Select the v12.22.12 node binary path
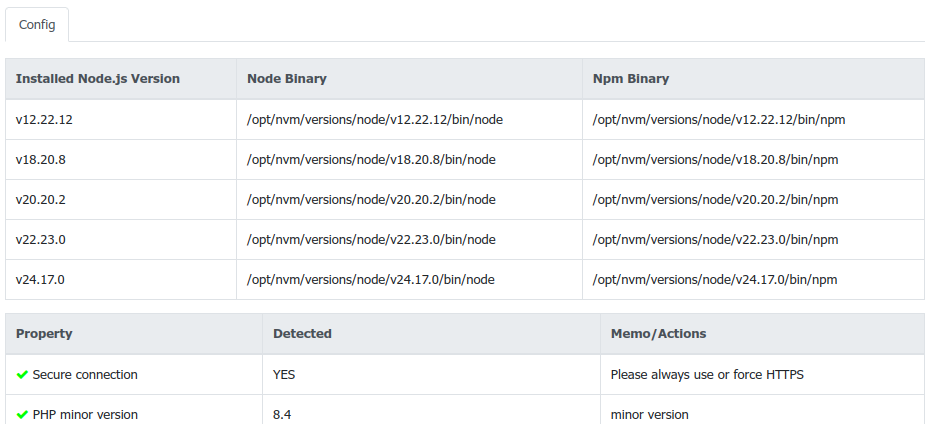 (x=375, y=120)
